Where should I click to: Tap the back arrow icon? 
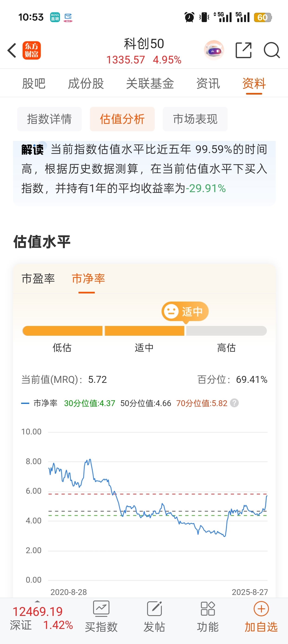(x=12, y=50)
